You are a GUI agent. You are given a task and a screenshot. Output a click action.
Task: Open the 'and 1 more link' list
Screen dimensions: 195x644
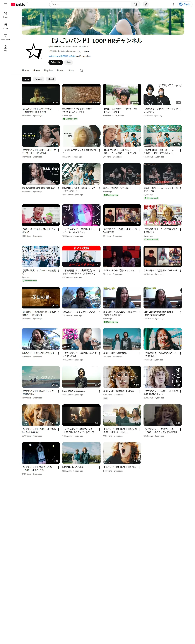pos(83,56)
